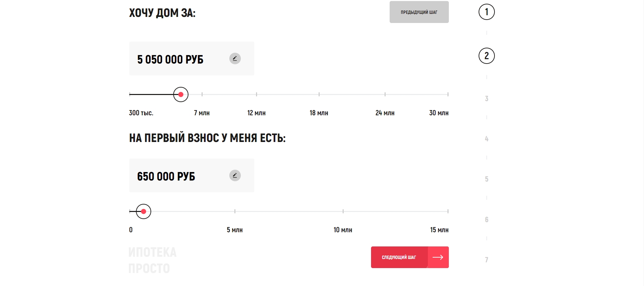The image size is (644, 286).
Task: Set down payment slider to 5 млн mark
Action: [x=235, y=211]
